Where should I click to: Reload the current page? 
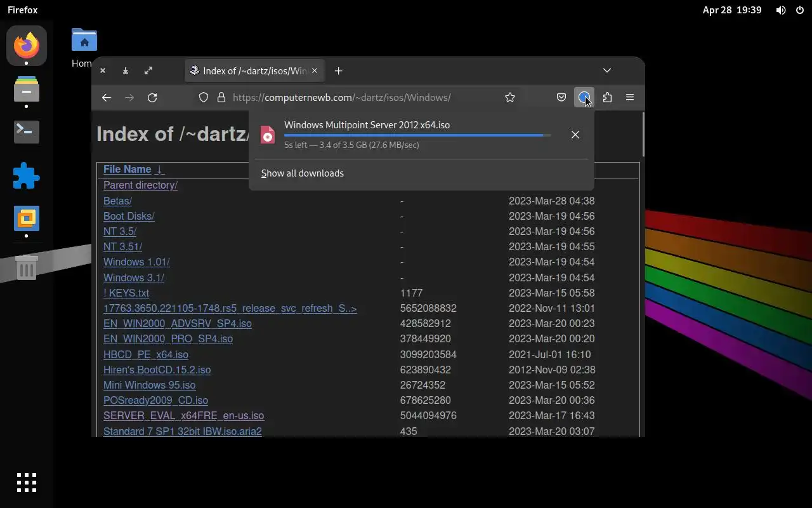[x=152, y=97]
